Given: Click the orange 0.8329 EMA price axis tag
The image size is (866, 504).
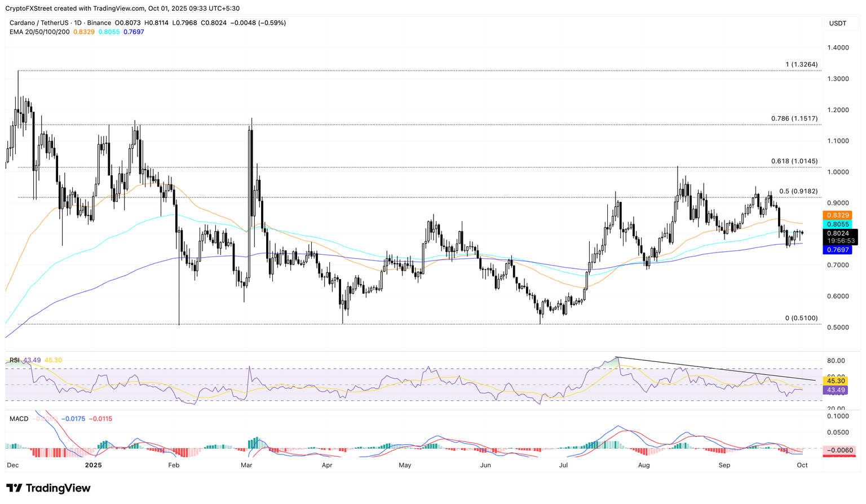Looking at the screenshot, I should [x=838, y=215].
